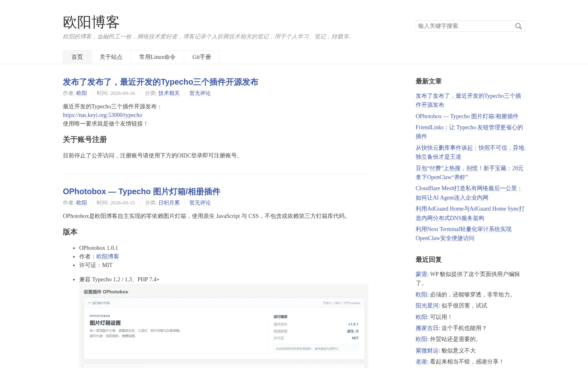This screenshot has width=588, height=368.
Task: Open the reply by 紫微财运
Action: click(427, 351)
